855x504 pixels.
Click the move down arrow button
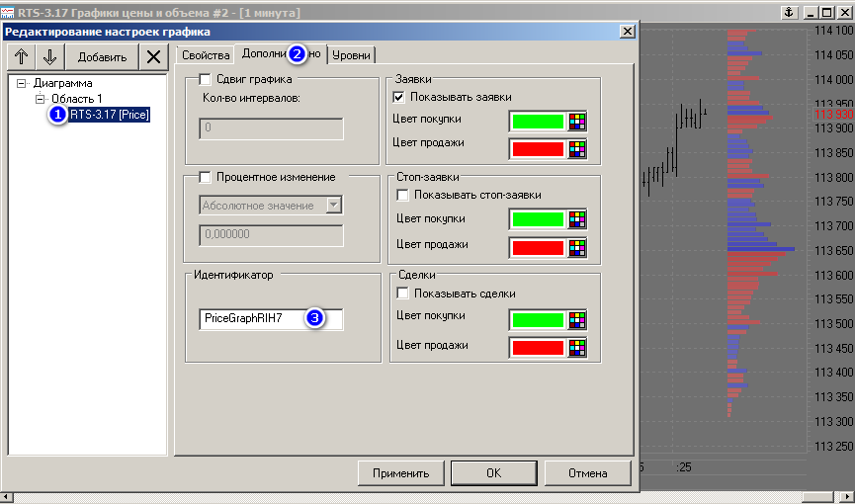click(x=50, y=56)
